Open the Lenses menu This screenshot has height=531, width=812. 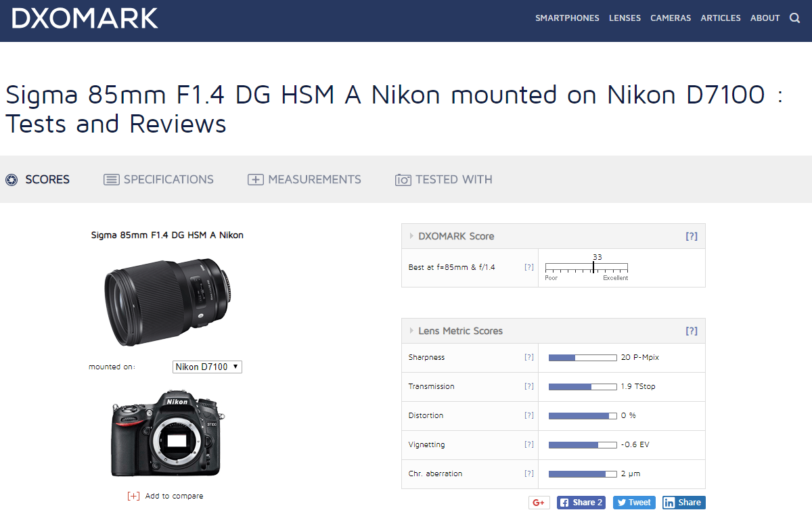[x=625, y=18]
